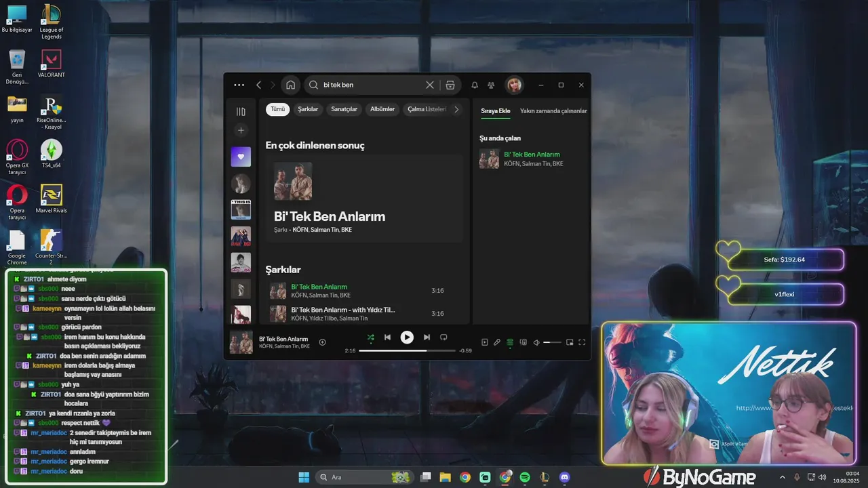Screen dimensions: 868x488
Task: Add current song to Liked Songs
Action: click(322, 342)
